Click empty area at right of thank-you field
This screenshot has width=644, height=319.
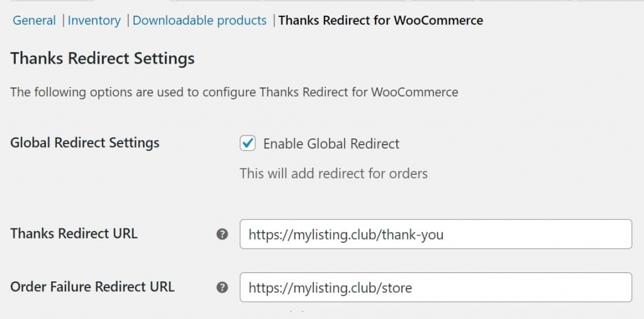pos(538,234)
